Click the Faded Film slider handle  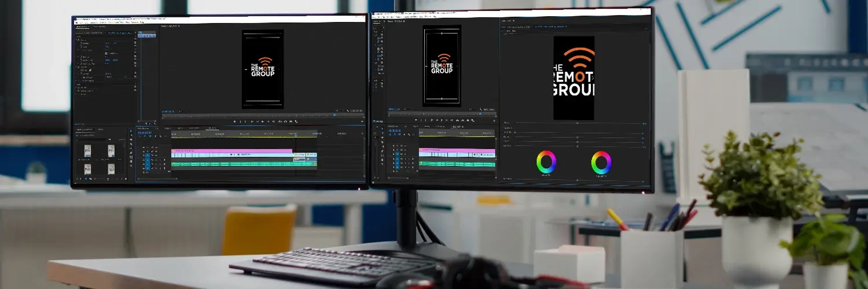515,132
